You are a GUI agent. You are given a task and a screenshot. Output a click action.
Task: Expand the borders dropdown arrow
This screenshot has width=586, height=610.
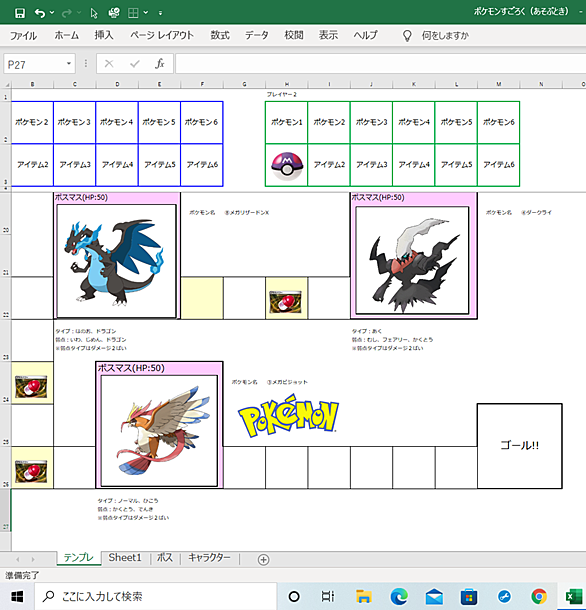[x=146, y=13]
